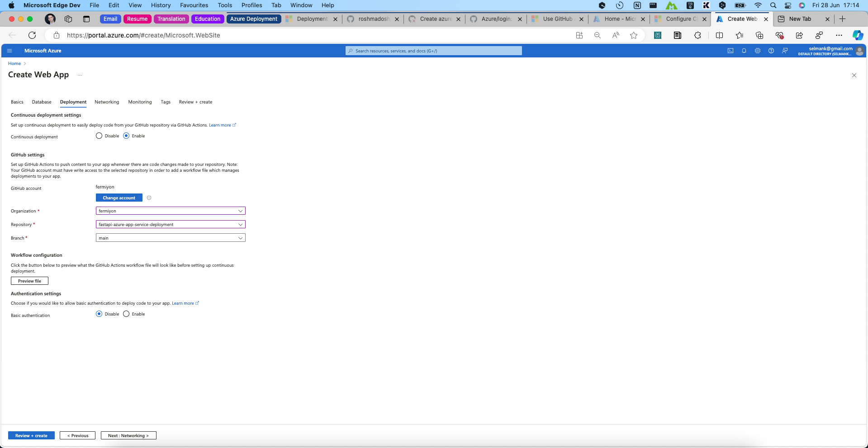Open Azure portal settings gear
This screenshot has height=448, width=868.
pyautogui.click(x=758, y=51)
